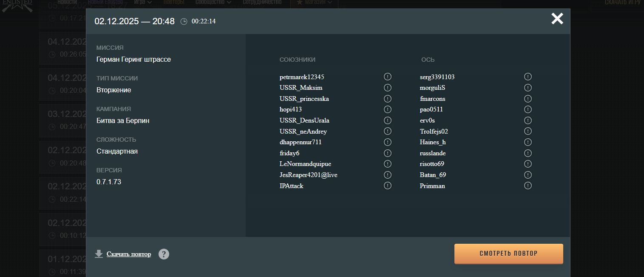Expand the Сообщество menu dropdown
This screenshot has height=277, width=644.
[213, 2]
